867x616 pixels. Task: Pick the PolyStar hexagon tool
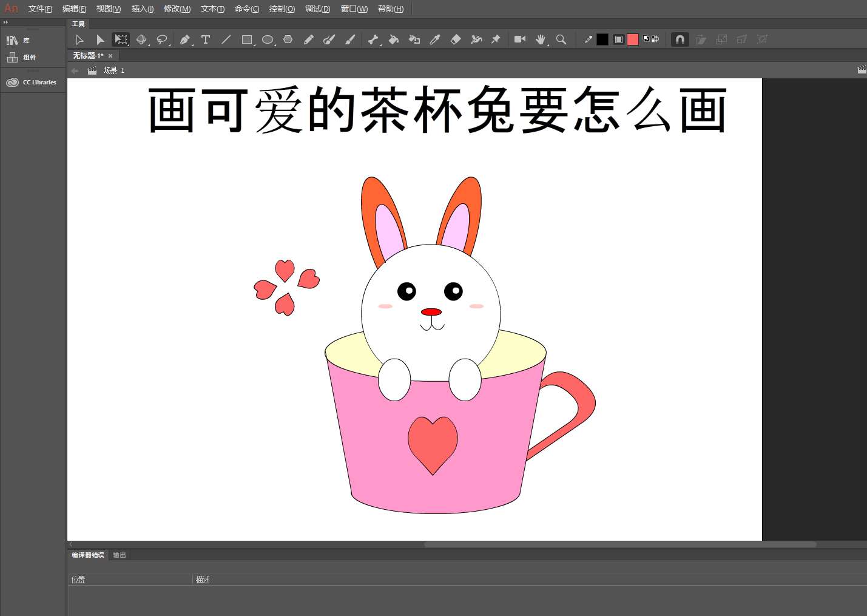[x=288, y=39]
